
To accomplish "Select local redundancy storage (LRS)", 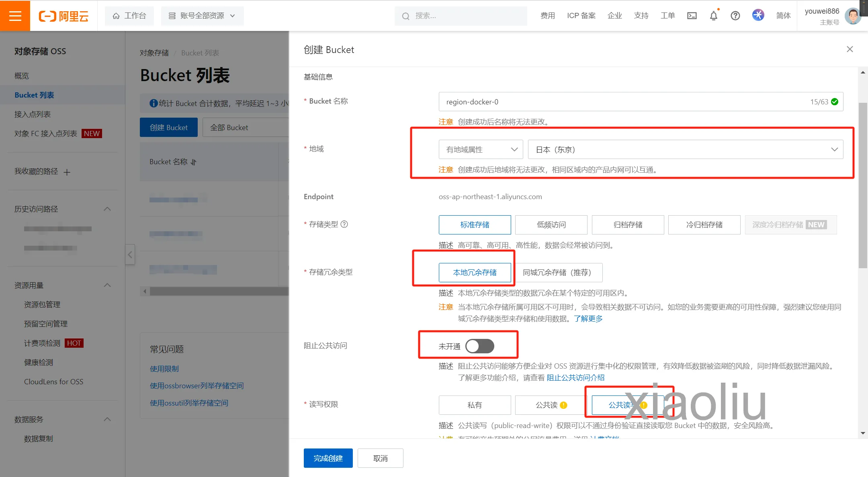I will click(475, 273).
